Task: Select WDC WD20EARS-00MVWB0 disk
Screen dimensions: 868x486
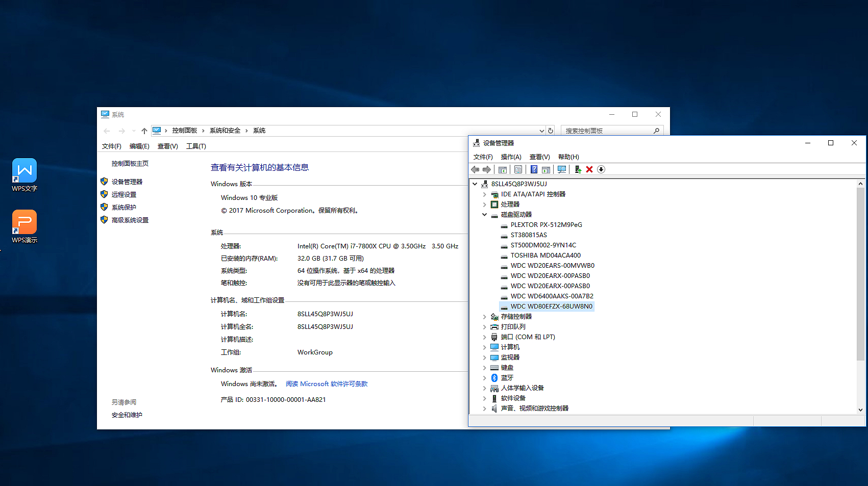Action: 553,266
